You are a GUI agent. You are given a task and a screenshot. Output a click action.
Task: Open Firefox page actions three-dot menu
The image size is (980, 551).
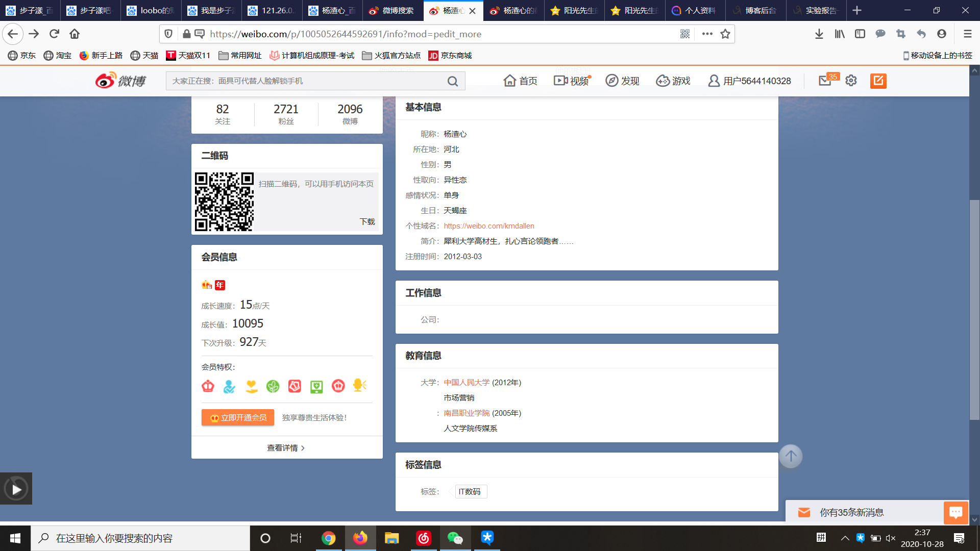pos(707,34)
